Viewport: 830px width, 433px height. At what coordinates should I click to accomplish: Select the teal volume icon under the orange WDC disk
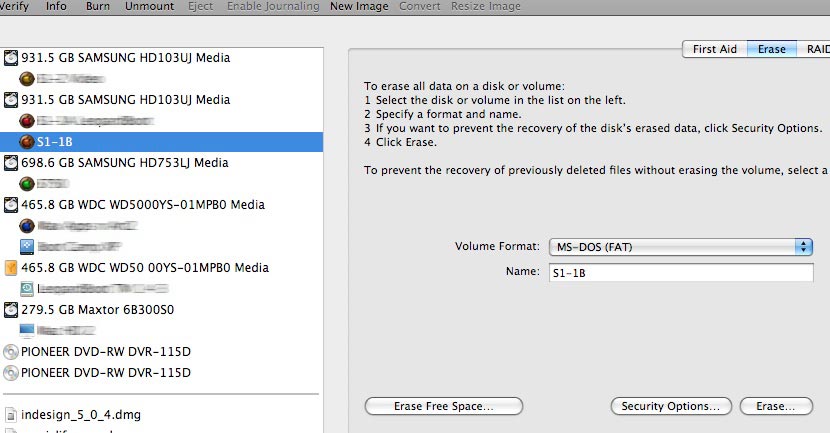pos(26,288)
